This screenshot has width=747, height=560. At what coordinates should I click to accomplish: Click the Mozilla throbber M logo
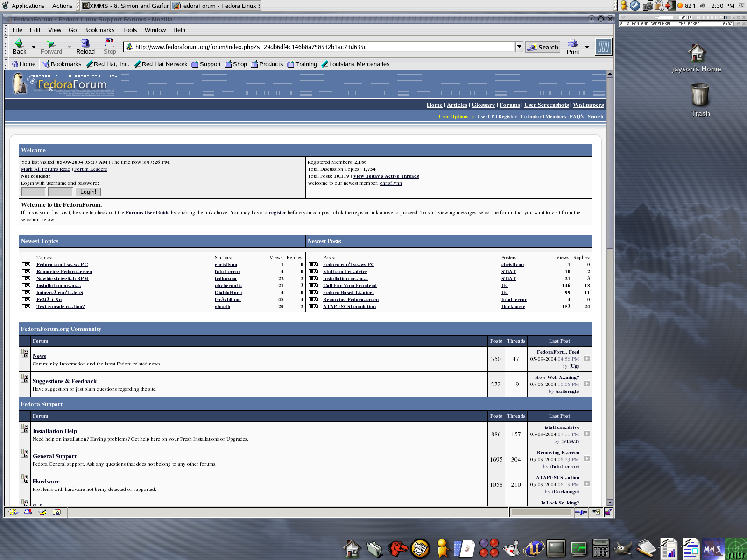(x=603, y=47)
